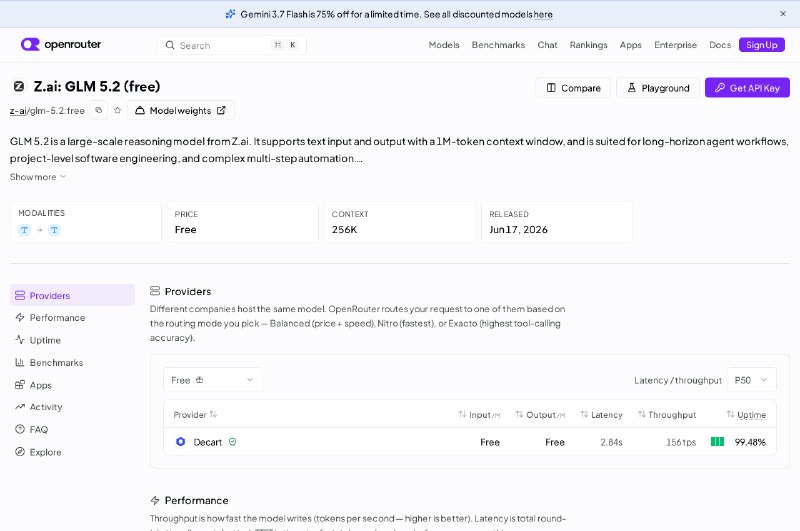
Task: Open the Playground button
Action: pos(658,88)
